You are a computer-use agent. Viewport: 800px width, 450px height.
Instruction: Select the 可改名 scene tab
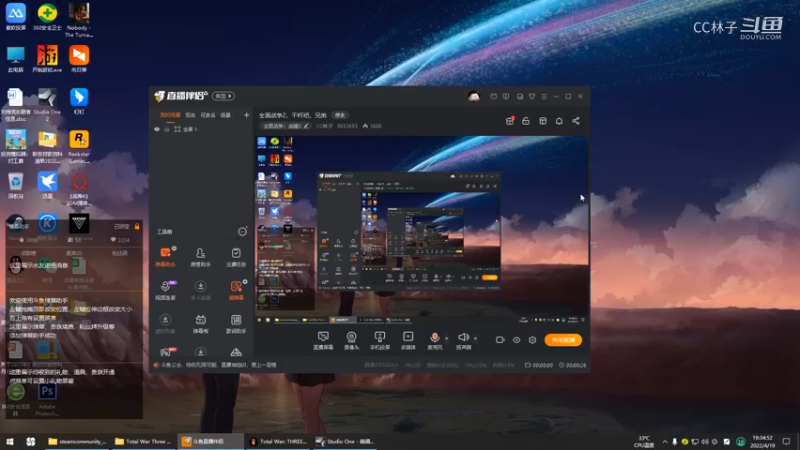point(208,115)
